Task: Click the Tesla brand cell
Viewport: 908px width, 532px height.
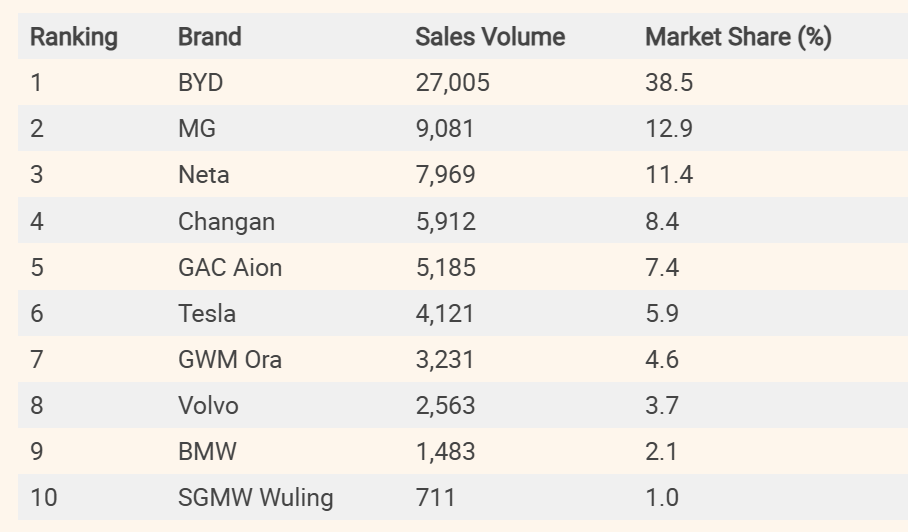Action: tap(207, 313)
